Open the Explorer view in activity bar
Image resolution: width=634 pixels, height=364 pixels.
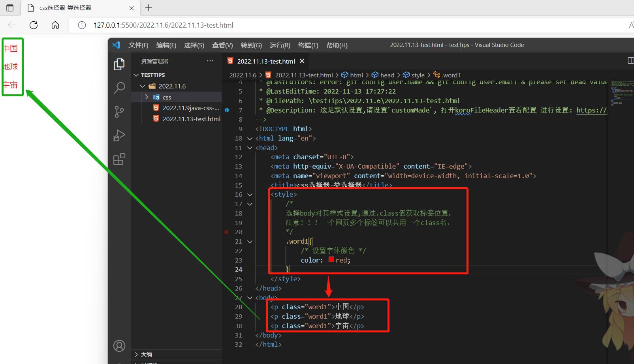coord(119,64)
